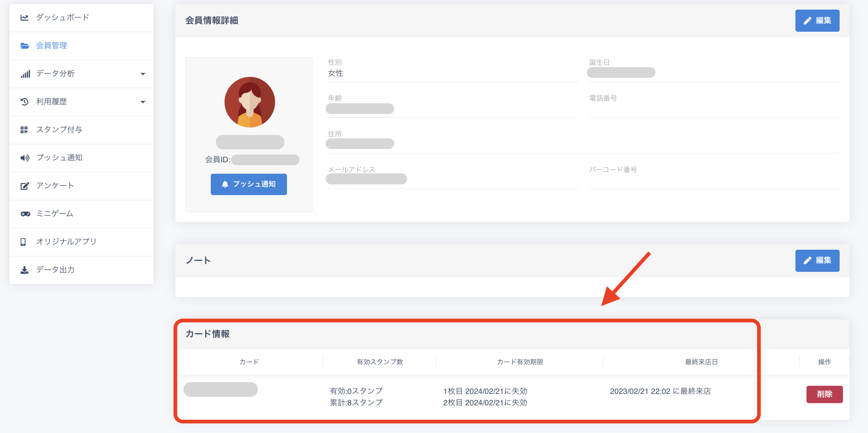
Task: Click the アンケート edit square icon
Action: (x=24, y=186)
